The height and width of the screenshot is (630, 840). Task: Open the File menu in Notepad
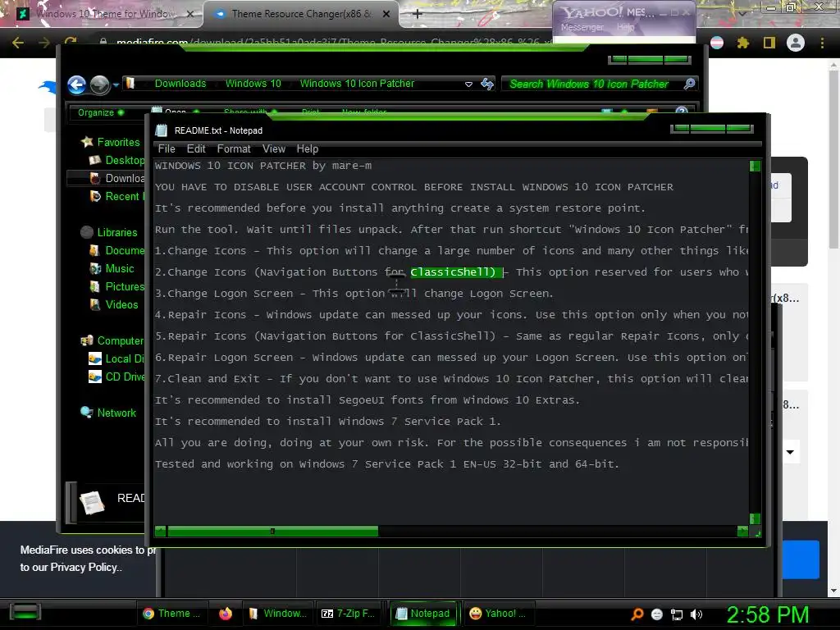(x=167, y=149)
